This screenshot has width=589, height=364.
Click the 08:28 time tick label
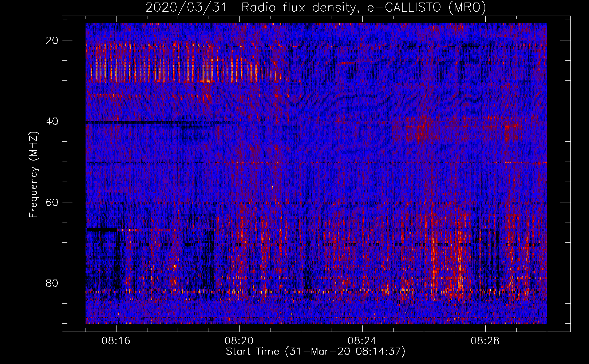485,341
